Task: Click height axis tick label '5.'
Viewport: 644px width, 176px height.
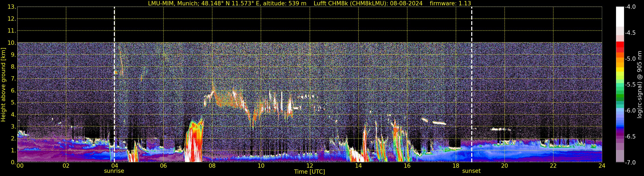Action: (x=13, y=103)
